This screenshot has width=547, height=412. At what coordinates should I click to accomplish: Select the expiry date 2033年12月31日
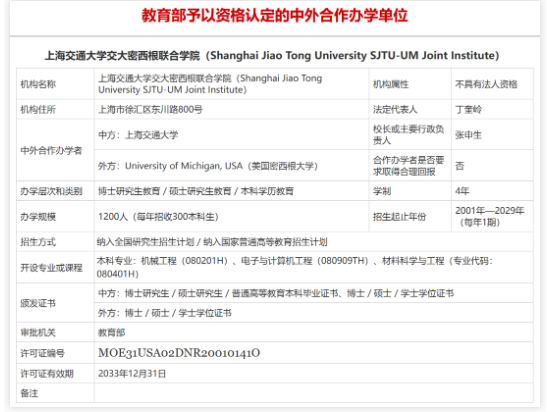132,374
